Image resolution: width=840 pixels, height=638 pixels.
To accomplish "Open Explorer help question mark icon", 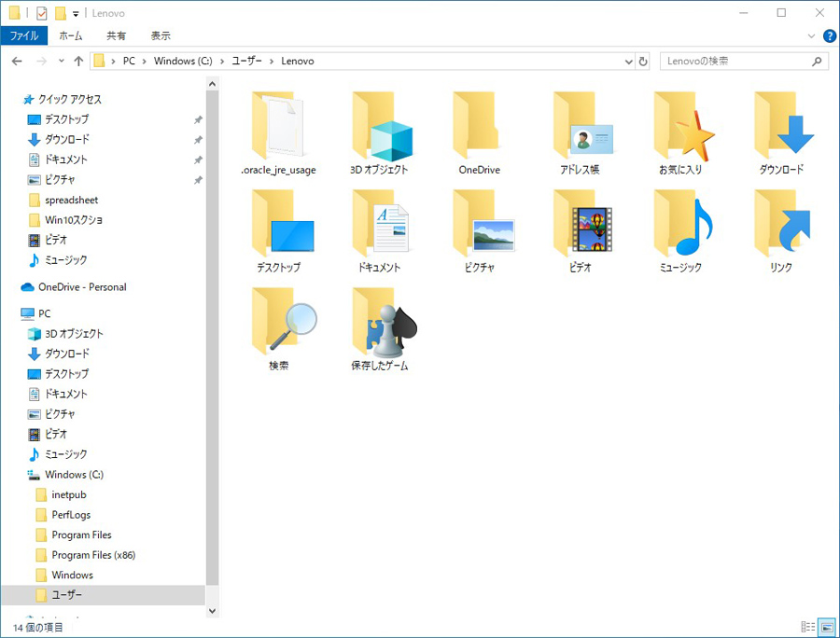I will [x=830, y=35].
